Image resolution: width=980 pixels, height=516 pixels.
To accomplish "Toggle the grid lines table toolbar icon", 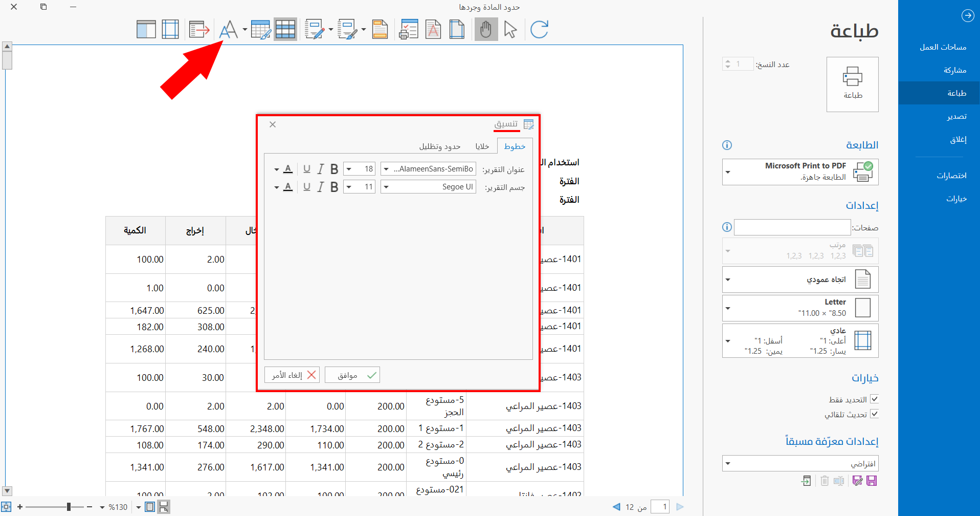I will coord(285,29).
